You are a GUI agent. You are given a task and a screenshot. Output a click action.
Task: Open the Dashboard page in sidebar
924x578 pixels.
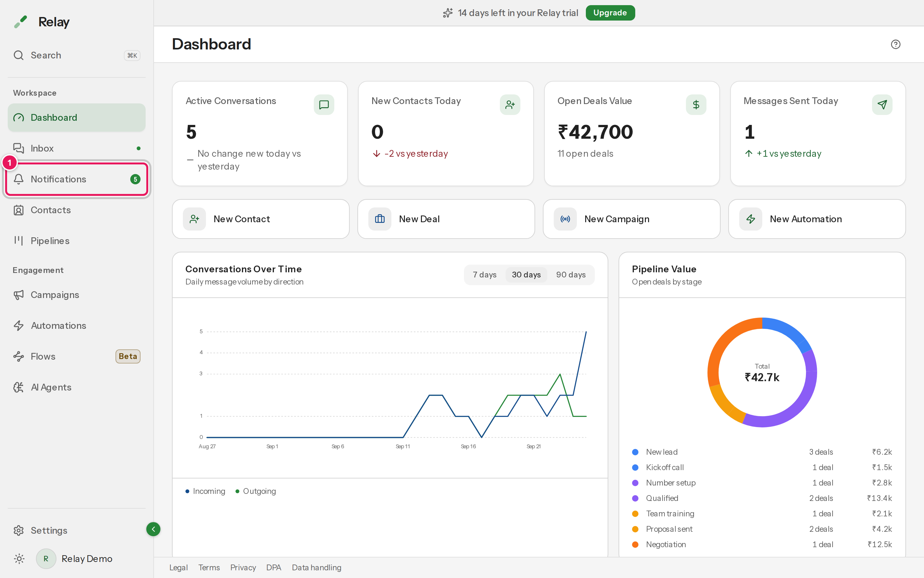[x=77, y=117]
